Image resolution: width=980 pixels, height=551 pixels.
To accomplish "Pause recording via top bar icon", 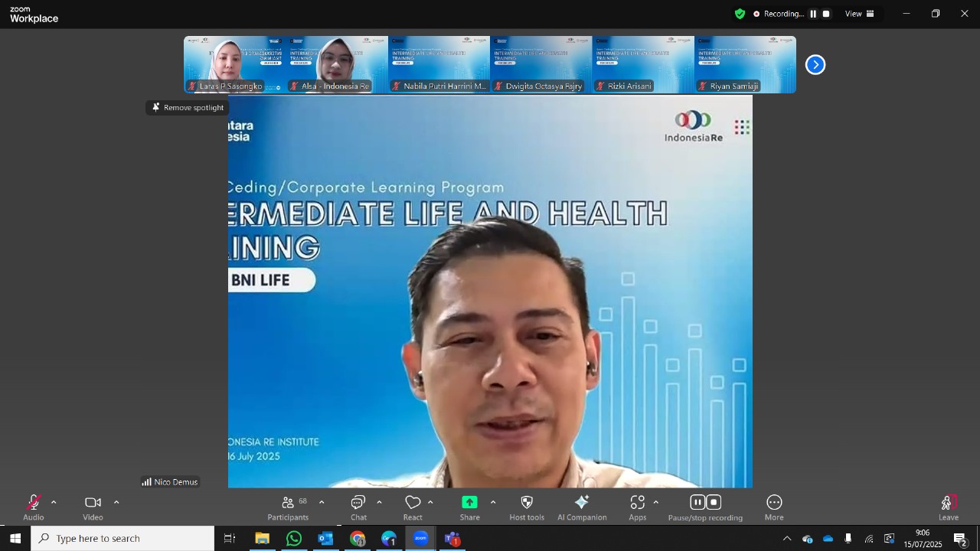I will tap(813, 14).
